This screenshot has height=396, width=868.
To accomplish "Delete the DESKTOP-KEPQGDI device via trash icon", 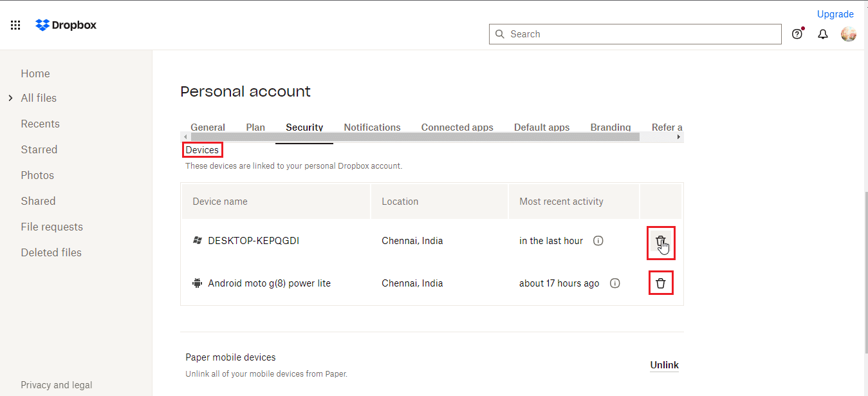I will coord(660,241).
